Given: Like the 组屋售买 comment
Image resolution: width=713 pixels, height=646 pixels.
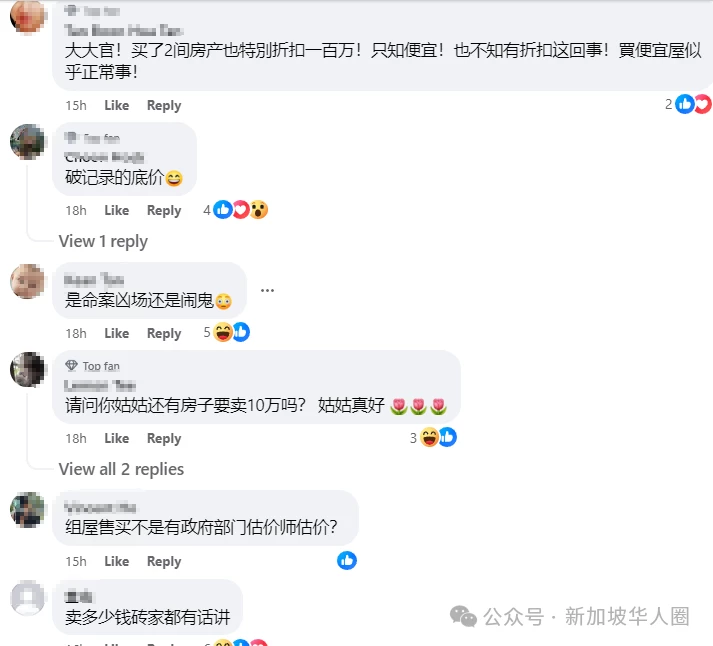Looking at the screenshot, I should click(x=117, y=561).
